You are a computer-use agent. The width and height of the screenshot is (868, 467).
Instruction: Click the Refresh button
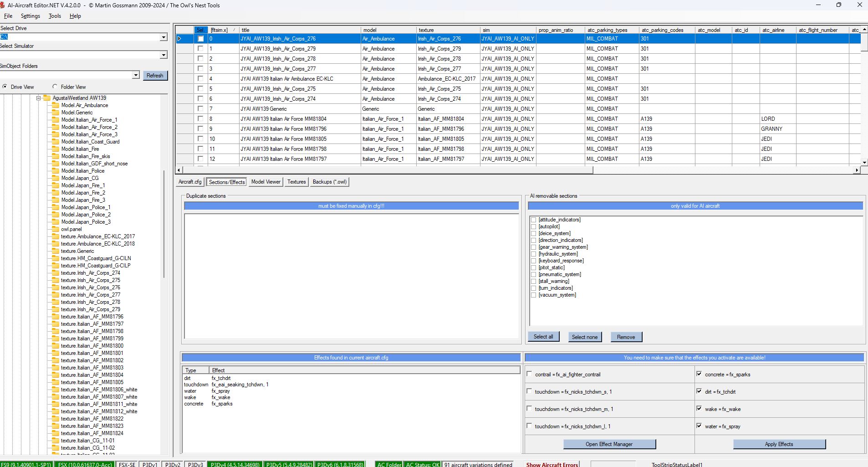point(155,76)
